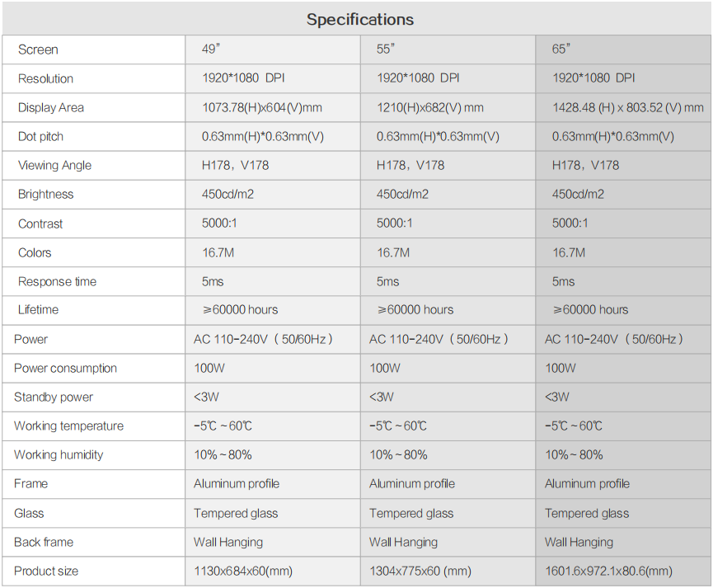Screen dimensions: 713x588
Task: Click the Back frame row label
Action: click(44, 542)
